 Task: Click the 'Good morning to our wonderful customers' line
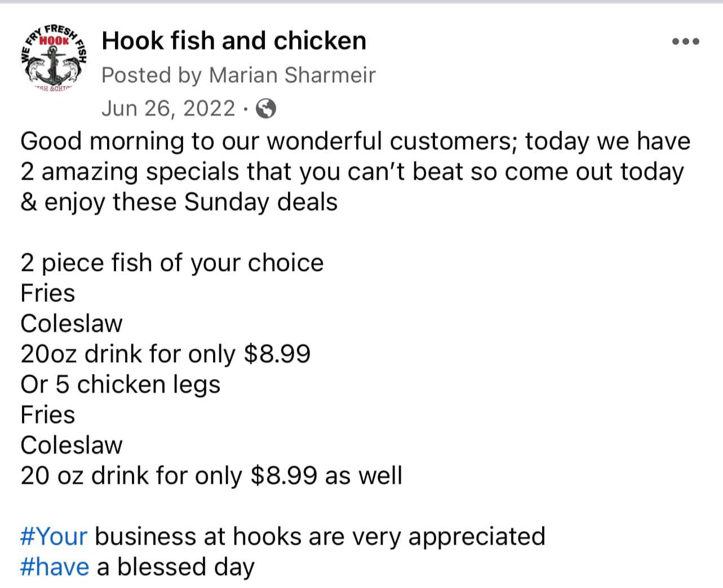point(355,141)
